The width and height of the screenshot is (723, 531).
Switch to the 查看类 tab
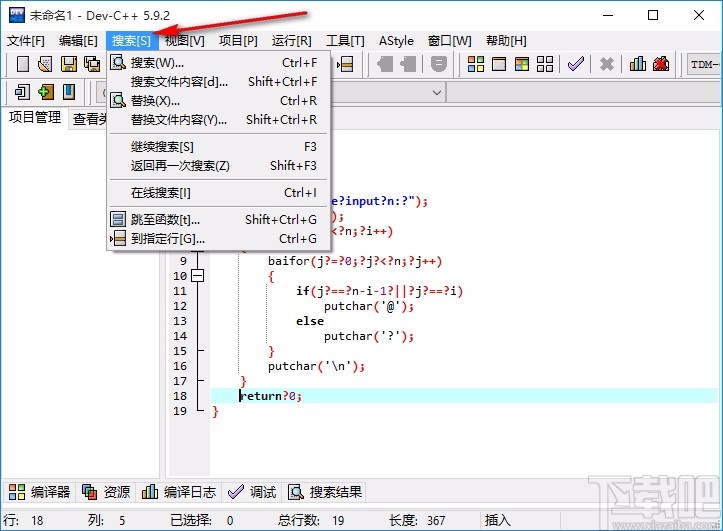(90, 119)
